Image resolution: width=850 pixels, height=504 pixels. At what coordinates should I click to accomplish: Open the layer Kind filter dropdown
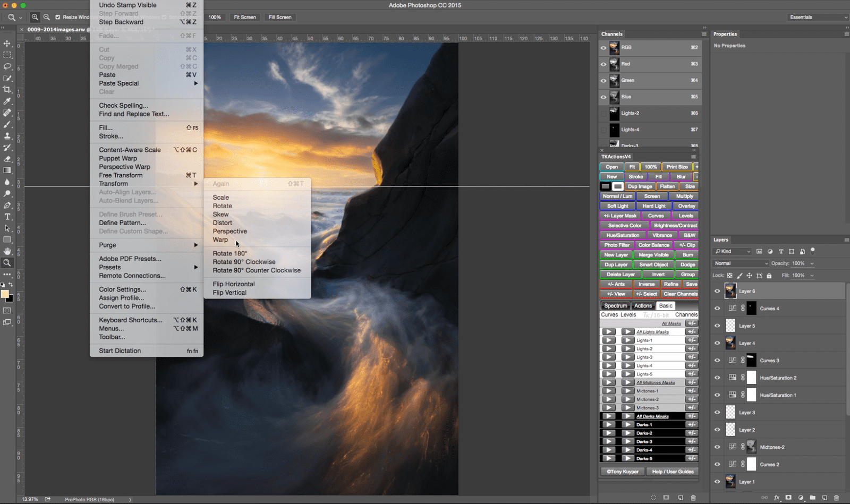(733, 251)
